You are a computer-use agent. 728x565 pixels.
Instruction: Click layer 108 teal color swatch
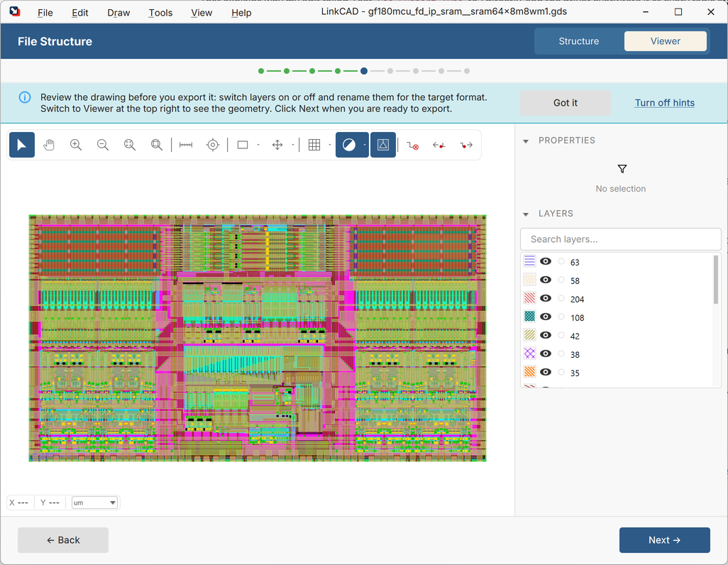point(529,317)
